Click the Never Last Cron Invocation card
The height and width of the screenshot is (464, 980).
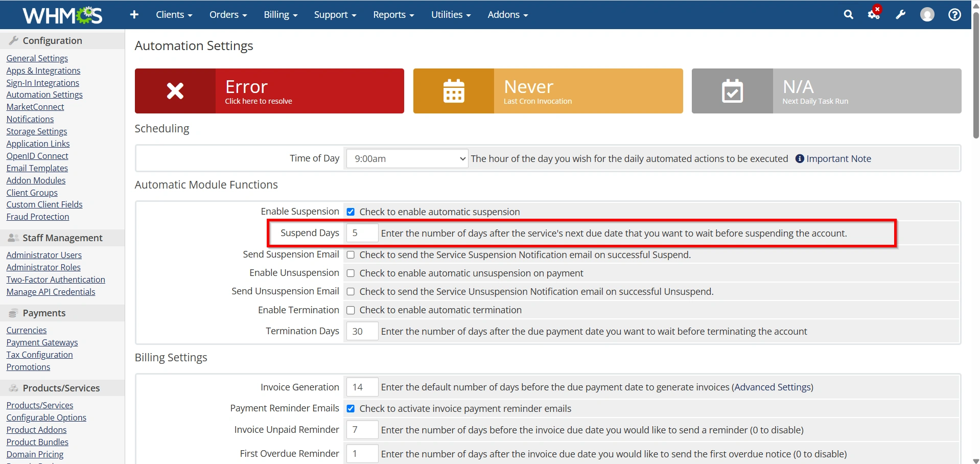548,91
